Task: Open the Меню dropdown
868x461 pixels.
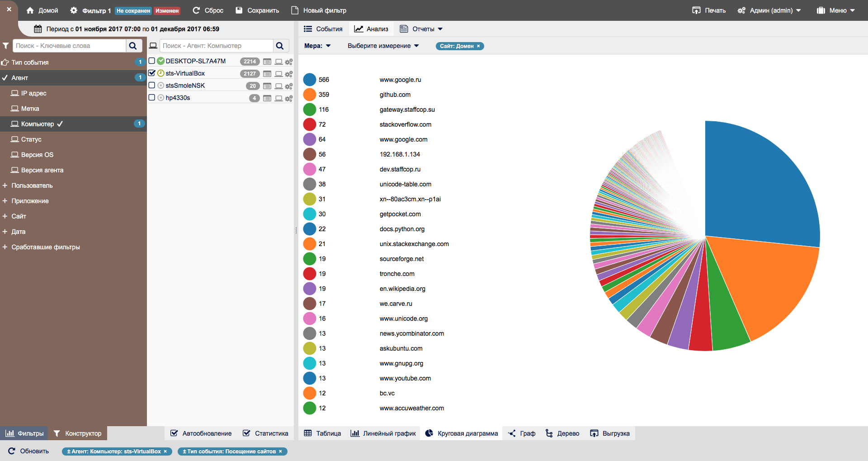Action: coord(836,10)
